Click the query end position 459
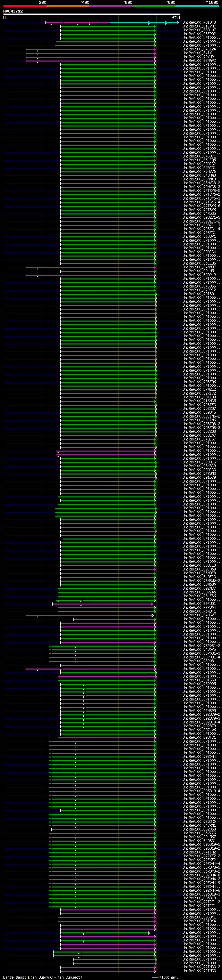The width and height of the screenshot is (222, 980). pos(175,17)
